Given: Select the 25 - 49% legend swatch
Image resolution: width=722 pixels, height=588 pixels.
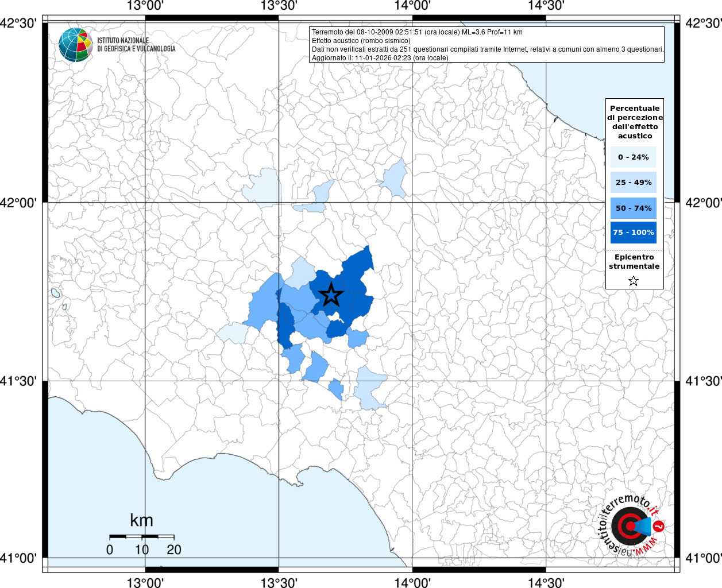Looking at the screenshot, I should (634, 182).
